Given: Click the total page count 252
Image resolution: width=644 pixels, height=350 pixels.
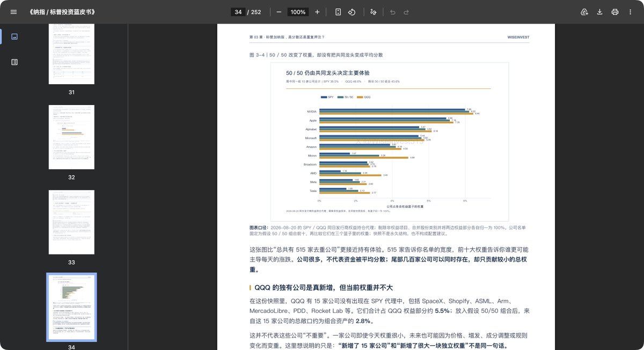Looking at the screenshot, I should click(x=255, y=12).
